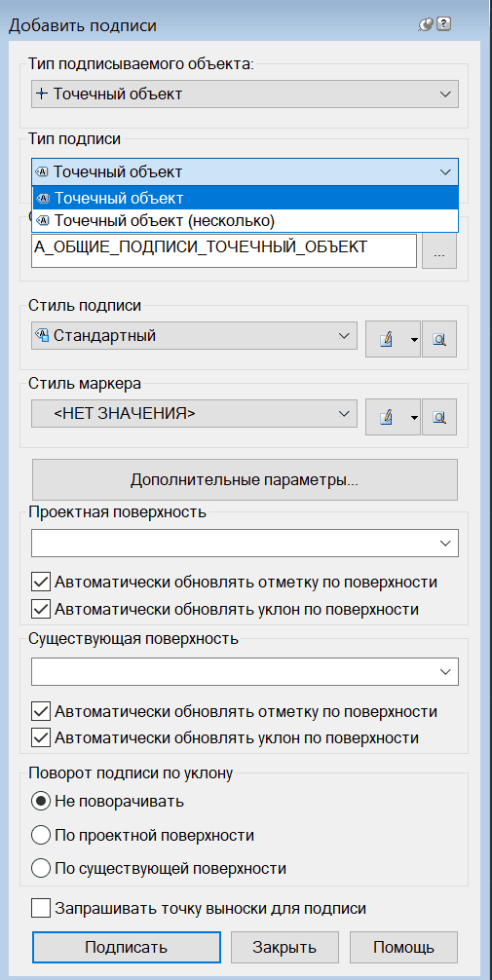
Task: Edit the label style with pencil icon
Action: [x=387, y=339]
